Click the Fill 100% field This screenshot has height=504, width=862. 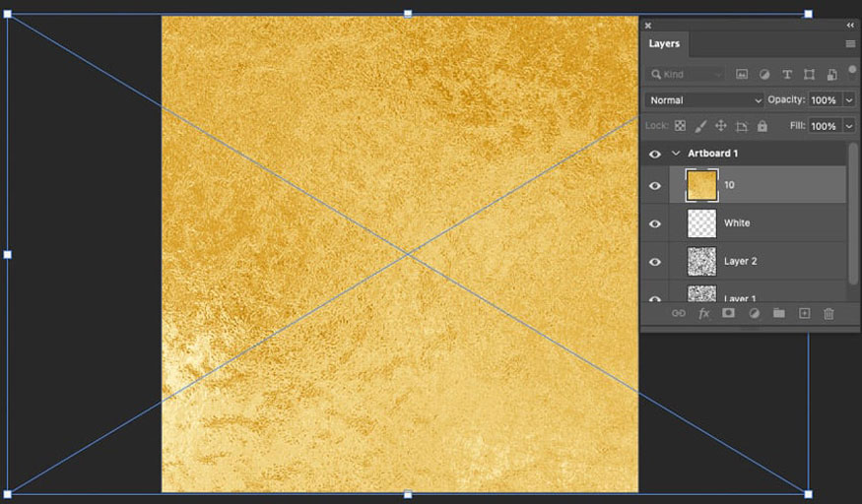pos(825,126)
